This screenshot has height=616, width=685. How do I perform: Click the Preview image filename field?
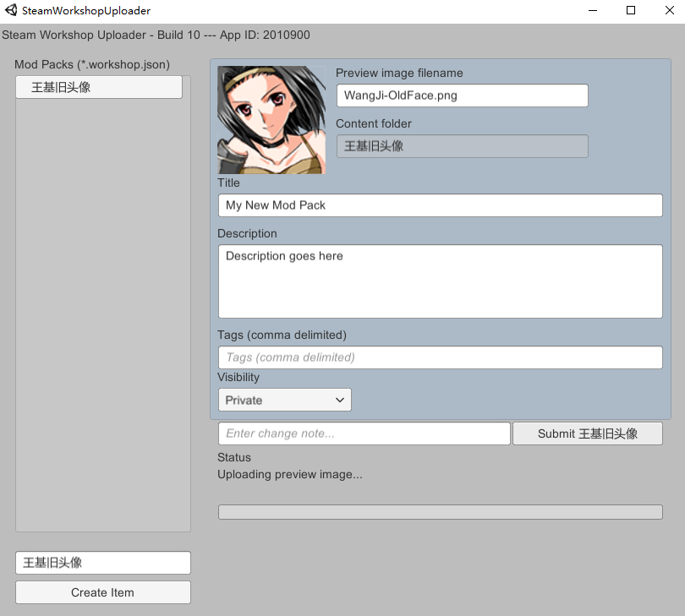coord(463,95)
